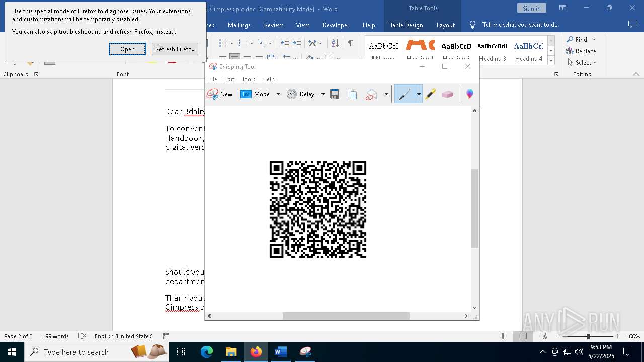Expand the Select dropdown in Editing group

(x=595, y=63)
